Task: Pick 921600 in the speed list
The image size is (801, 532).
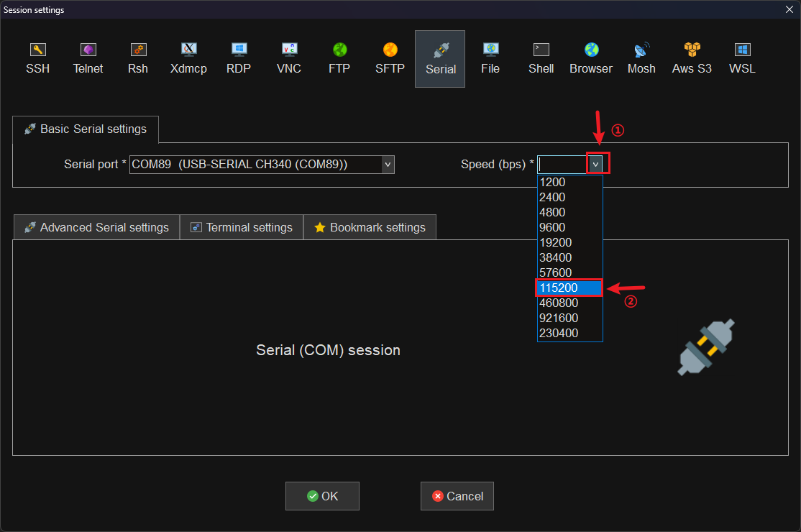Action: point(569,318)
